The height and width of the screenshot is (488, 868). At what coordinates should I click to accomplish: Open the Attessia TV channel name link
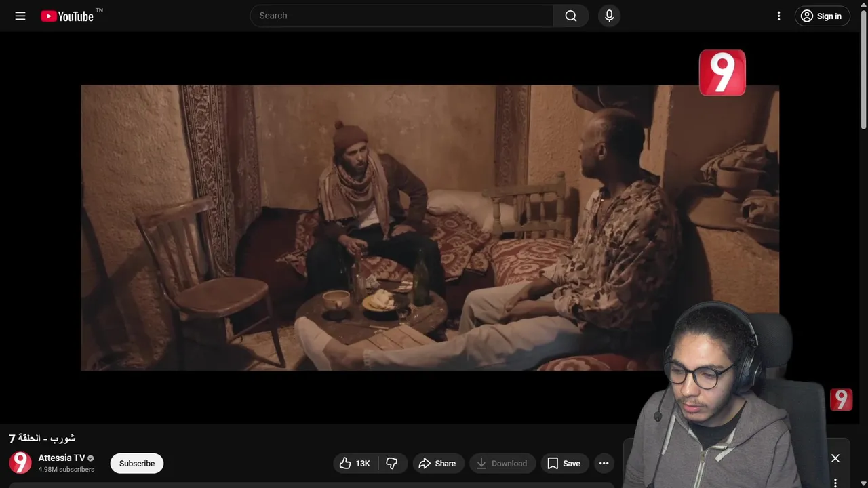(61, 458)
